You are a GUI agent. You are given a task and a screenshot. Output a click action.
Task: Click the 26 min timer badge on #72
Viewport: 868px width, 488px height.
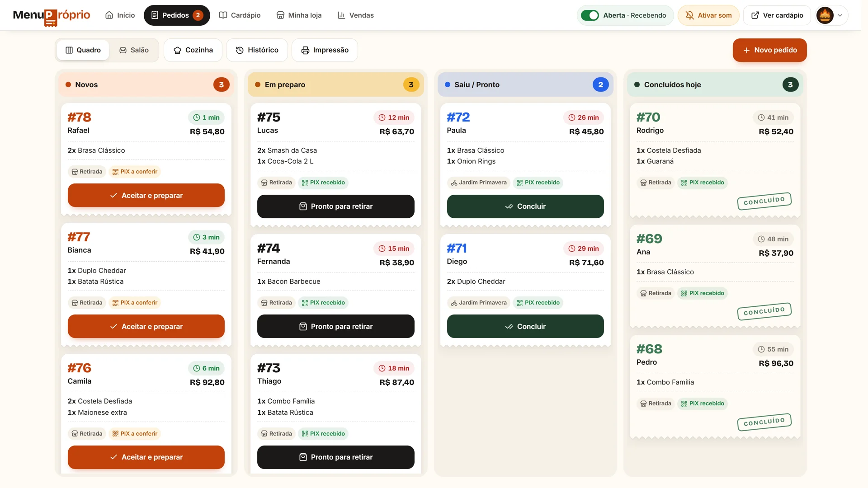584,117
